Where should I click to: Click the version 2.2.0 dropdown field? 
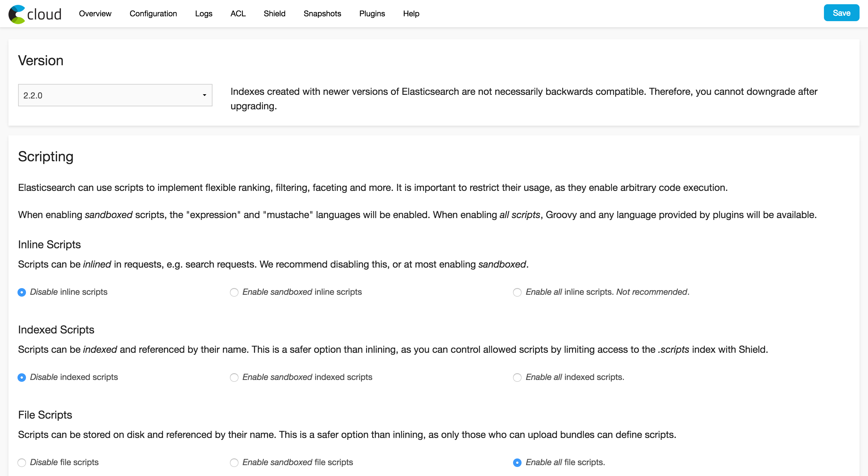[115, 95]
